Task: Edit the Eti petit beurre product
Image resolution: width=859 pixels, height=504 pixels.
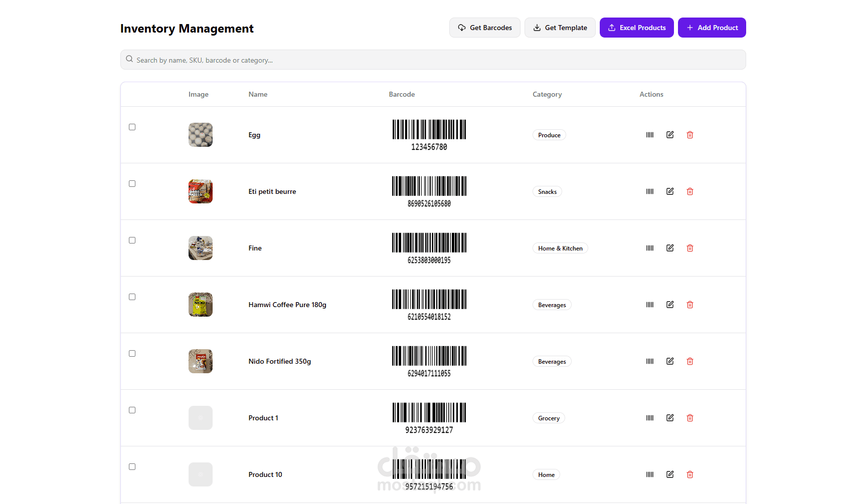Action: click(670, 191)
